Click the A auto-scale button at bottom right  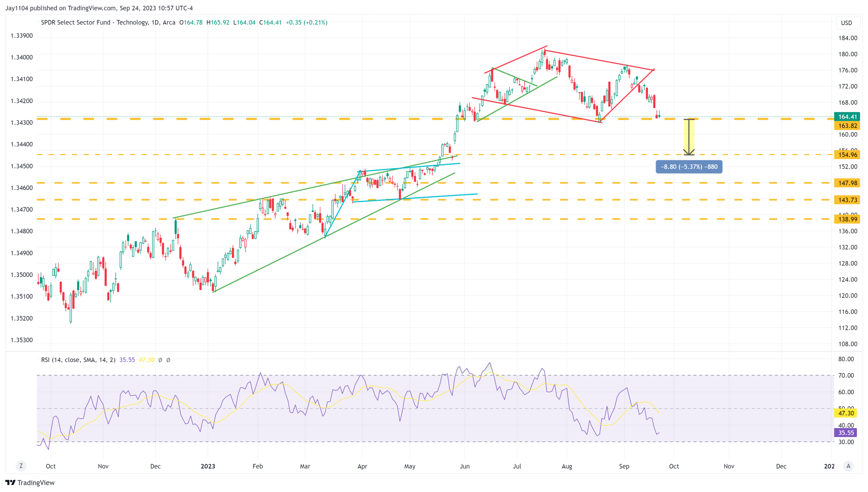[848, 466]
